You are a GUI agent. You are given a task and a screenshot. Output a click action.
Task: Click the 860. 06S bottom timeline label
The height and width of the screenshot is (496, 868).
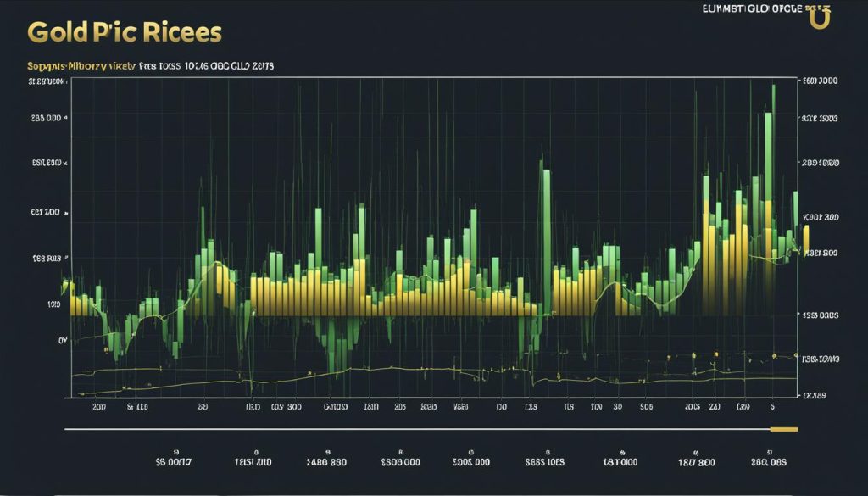[766, 463]
